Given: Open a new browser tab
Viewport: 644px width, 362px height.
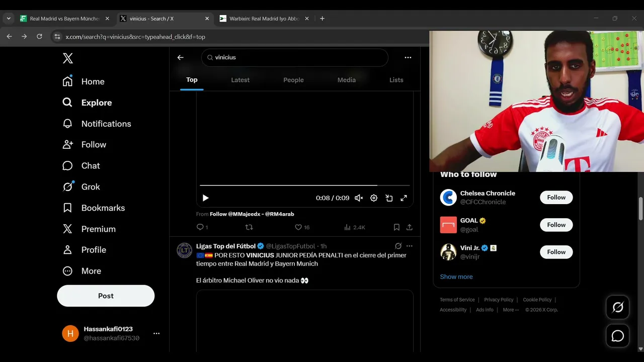Looking at the screenshot, I should [x=322, y=19].
